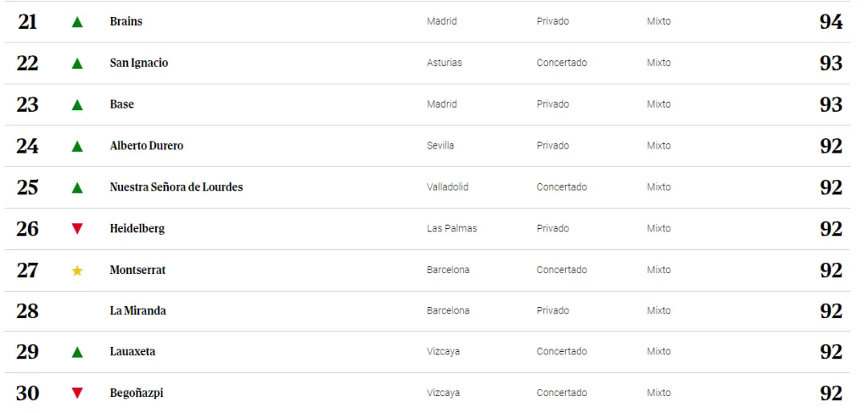The image size is (868, 413).
Task: Click the up arrow for Nuestra Señora de Lourdes
Action: (77, 188)
